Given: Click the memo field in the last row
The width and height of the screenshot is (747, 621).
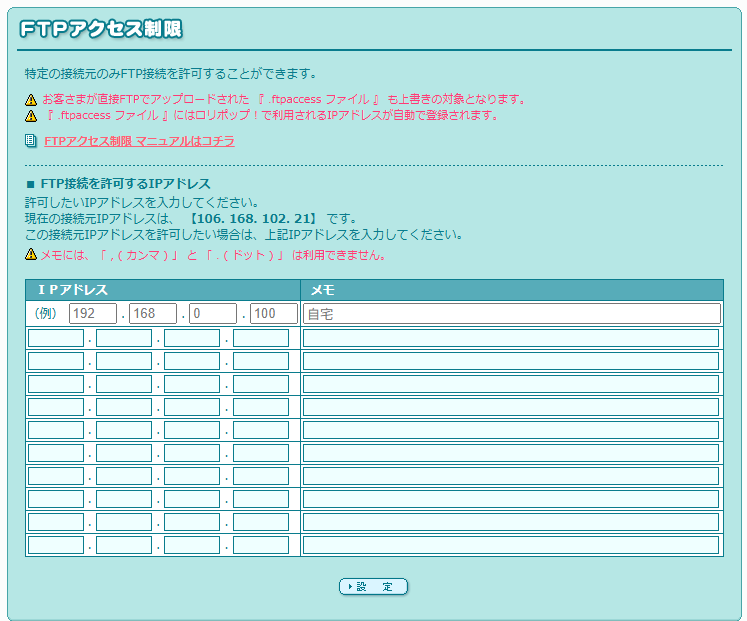Looking at the screenshot, I should [511, 545].
